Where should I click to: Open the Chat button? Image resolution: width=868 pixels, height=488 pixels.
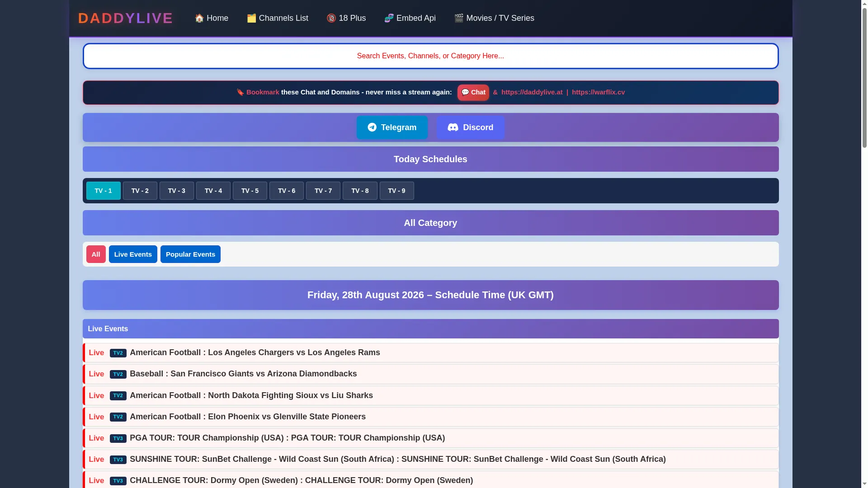click(473, 92)
